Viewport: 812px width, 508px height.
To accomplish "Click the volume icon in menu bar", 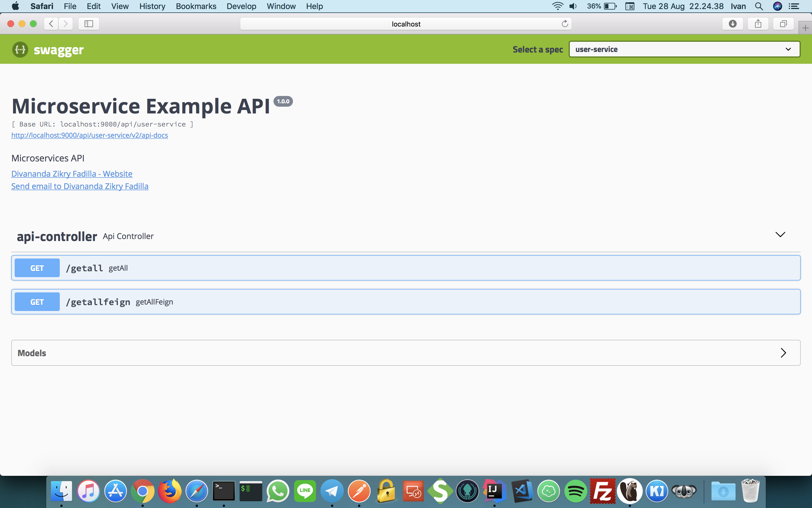I will click(x=573, y=6).
